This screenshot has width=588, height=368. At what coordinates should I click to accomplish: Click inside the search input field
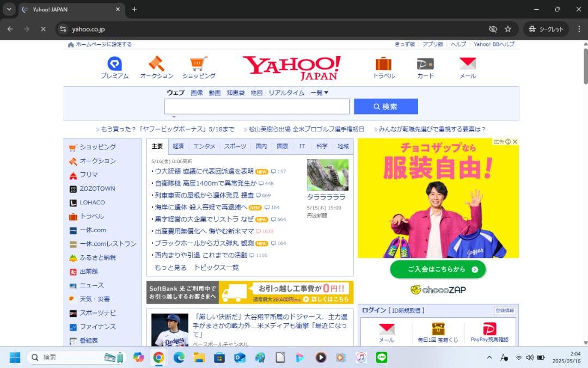point(256,106)
